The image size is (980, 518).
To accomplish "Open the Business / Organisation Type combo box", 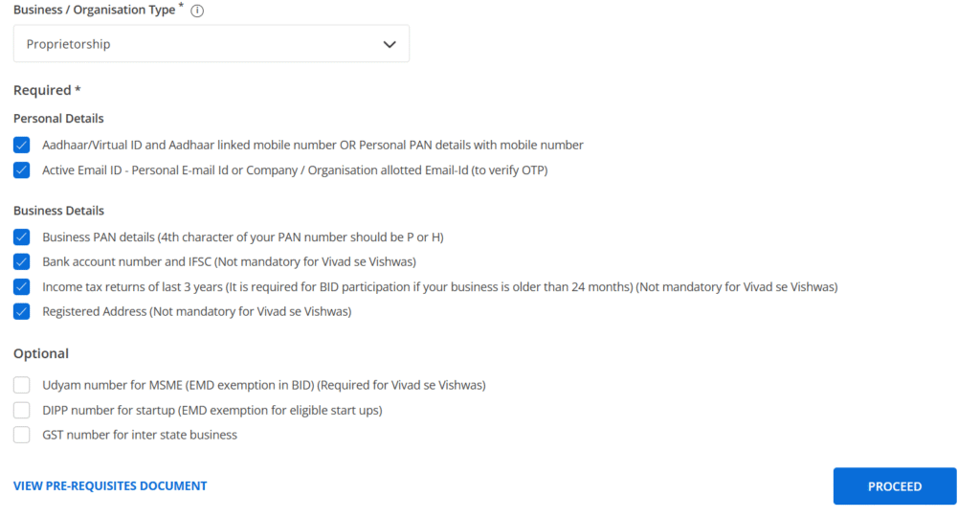I will (212, 44).
